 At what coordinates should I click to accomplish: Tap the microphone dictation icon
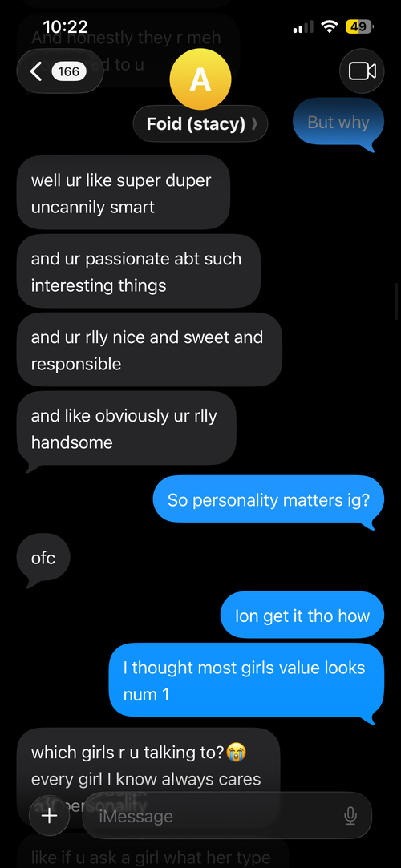pyautogui.click(x=350, y=815)
